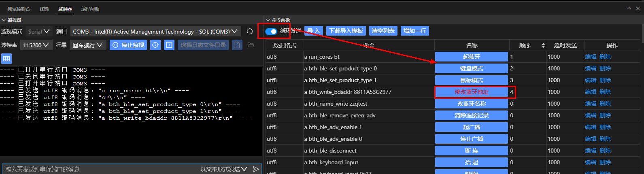This screenshot has width=644, height=174.
Task: Open the 115200 baud rate dropdown
Action: pos(36,45)
